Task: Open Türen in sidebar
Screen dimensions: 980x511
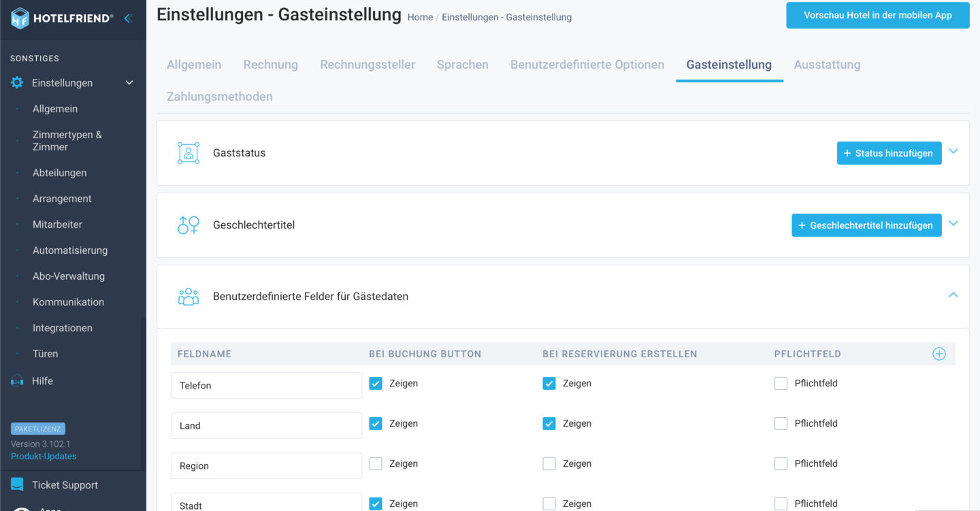Action: 45,354
